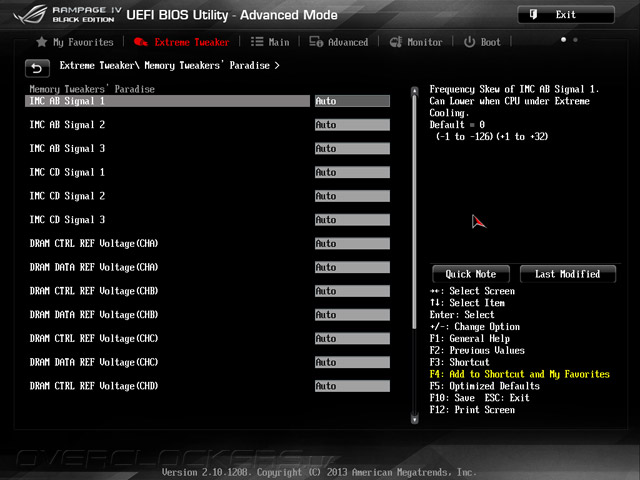Viewport: 640px width, 480px height.
Task: Select DRAM CTRL REF Voltage(CHB) label
Action: point(94,291)
